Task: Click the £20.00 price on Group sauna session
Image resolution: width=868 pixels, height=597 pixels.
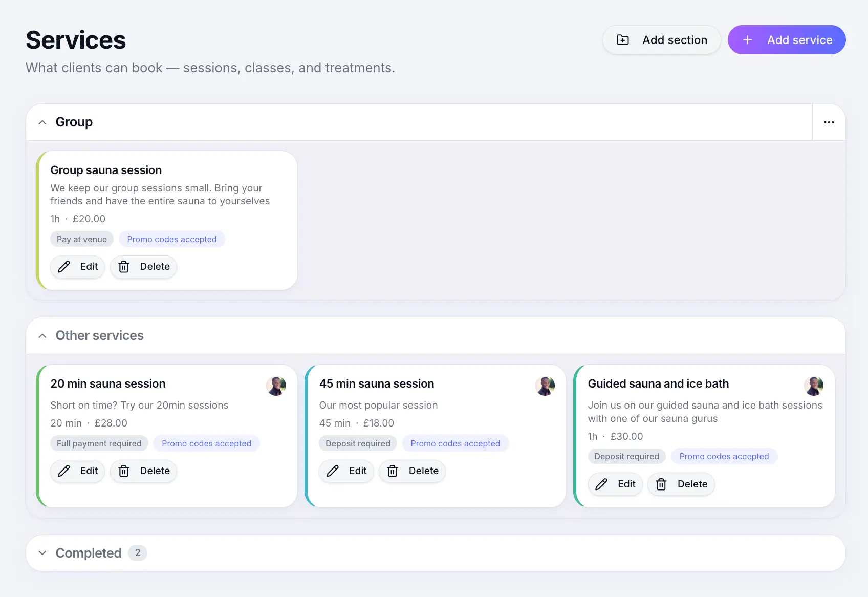Action: [x=89, y=219]
